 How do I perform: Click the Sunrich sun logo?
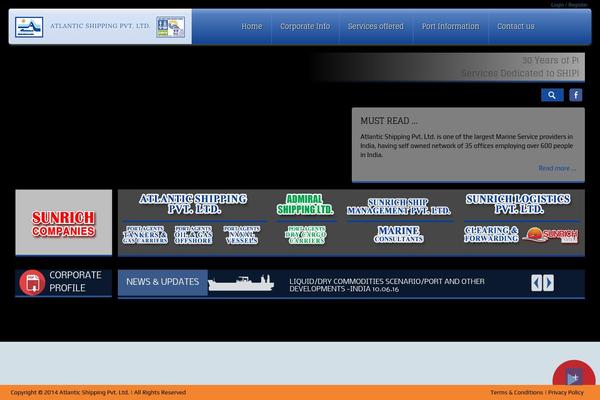(x=550, y=235)
